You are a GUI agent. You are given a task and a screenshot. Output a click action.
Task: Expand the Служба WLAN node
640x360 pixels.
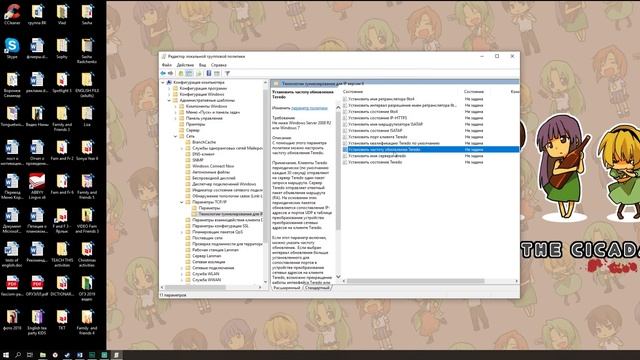pos(182,274)
